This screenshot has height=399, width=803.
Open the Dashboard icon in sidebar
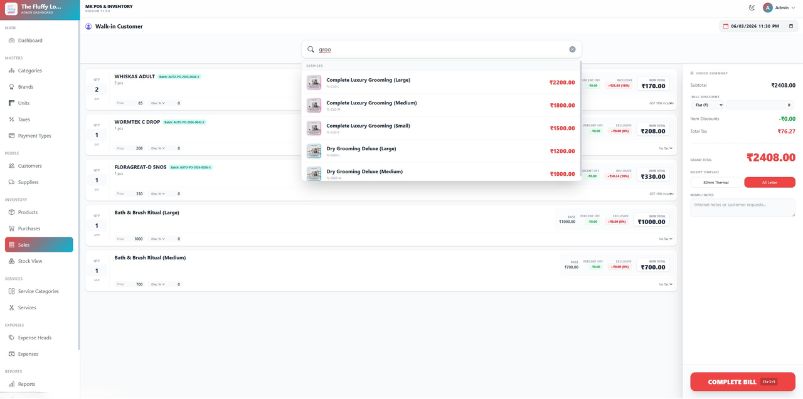pos(12,40)
